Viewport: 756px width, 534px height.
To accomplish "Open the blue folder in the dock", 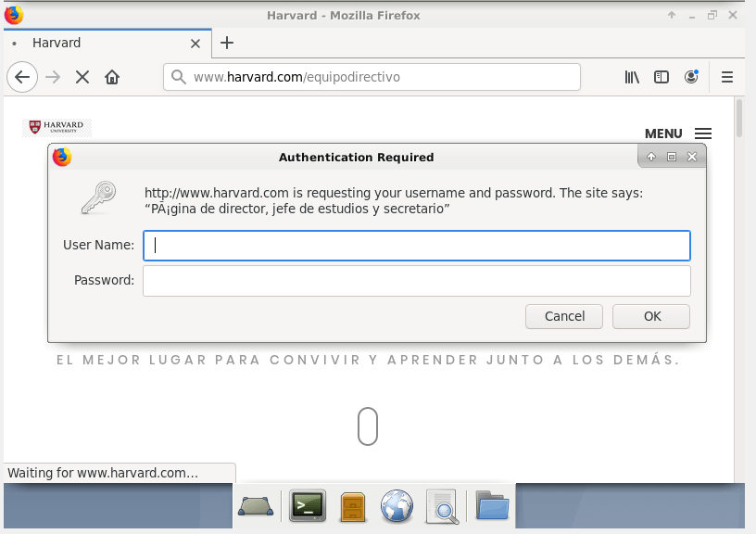I will click(492, 506).
